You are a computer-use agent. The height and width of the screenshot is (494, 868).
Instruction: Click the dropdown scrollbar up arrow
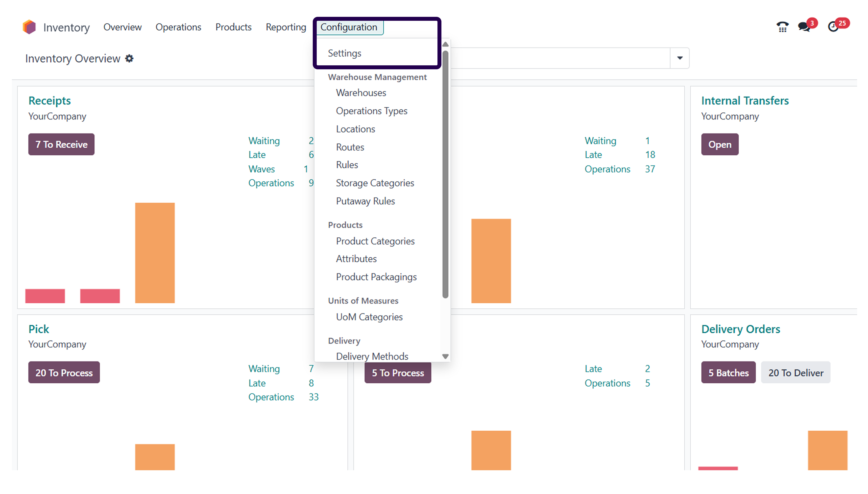click(x=445, y=45)
